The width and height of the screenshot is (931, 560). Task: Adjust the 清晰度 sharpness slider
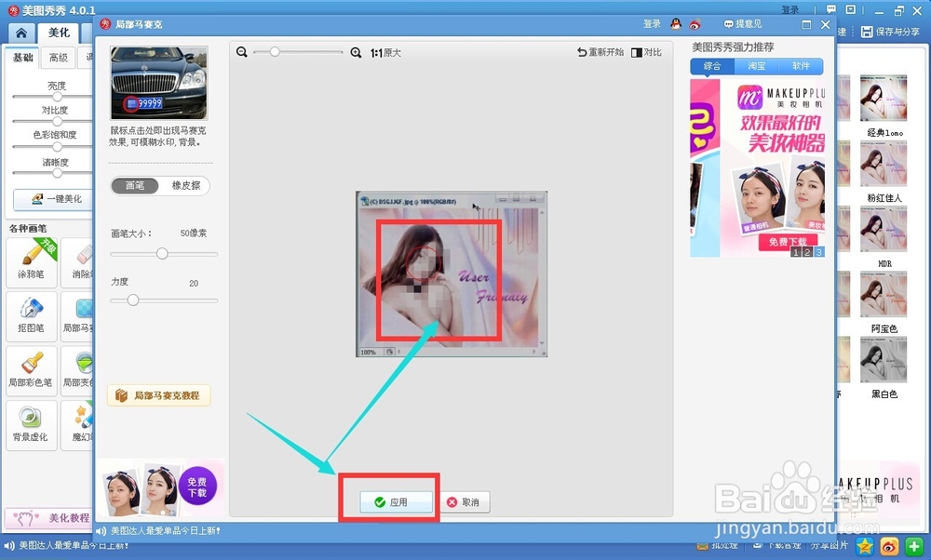57,173
